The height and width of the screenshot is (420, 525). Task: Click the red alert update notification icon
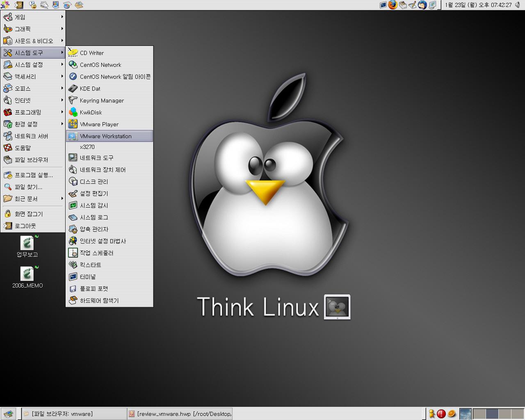[441, 414]
